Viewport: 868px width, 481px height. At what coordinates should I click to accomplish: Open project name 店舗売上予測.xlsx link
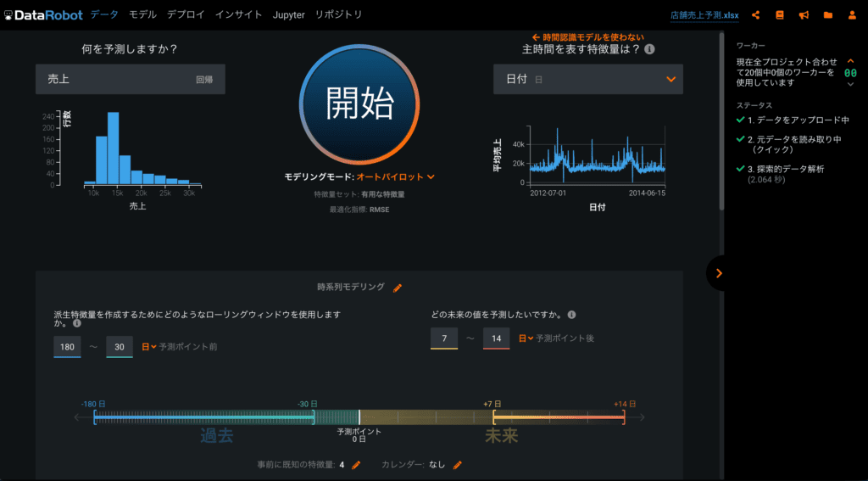[704, 15]
